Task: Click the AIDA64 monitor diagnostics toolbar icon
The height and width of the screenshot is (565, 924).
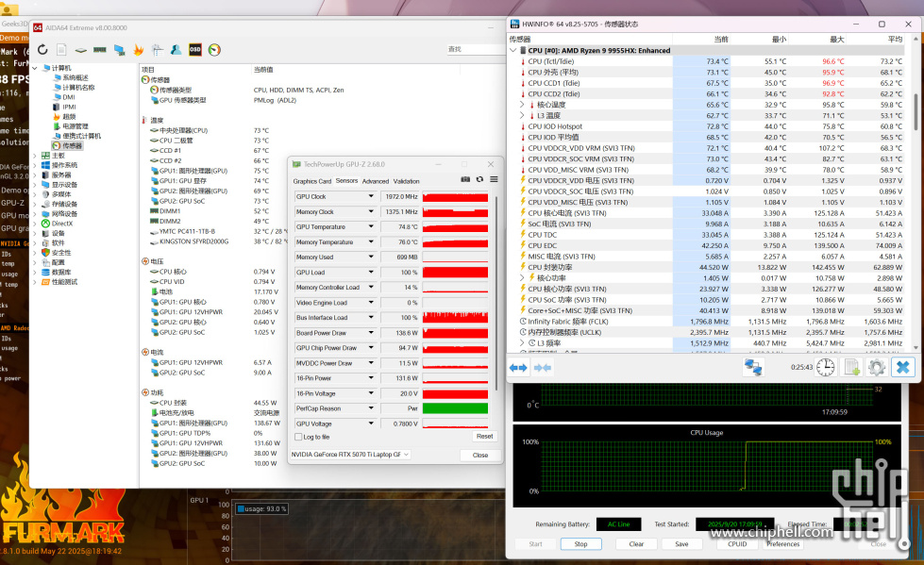Action: pos(119,50)
